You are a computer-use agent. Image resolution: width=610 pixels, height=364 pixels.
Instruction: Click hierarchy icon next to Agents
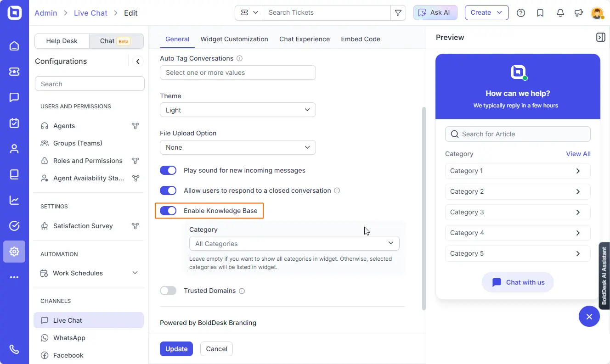coord(135,126)
